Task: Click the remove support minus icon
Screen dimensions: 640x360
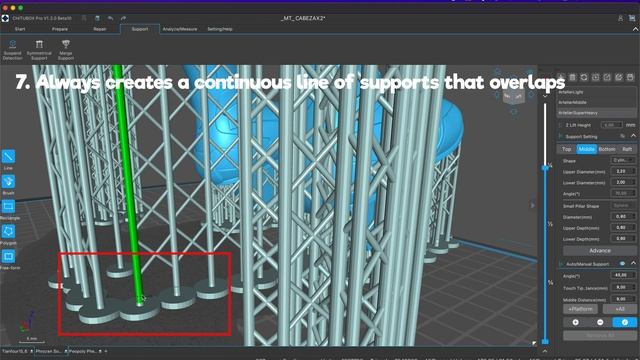Action: click(600, 322)
